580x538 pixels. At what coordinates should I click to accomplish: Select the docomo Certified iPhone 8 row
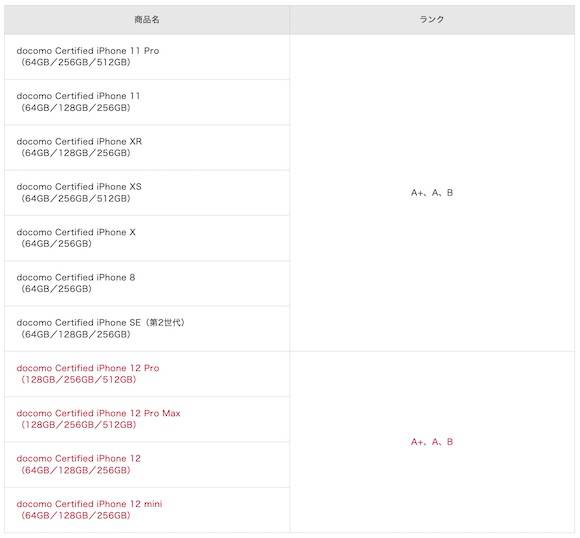(x=147, y=283)
